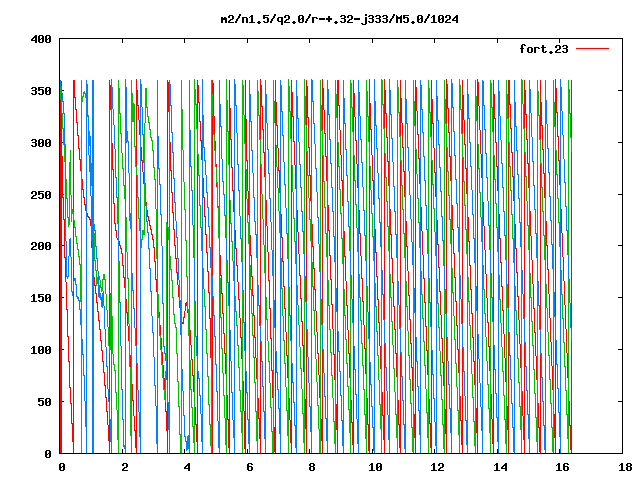Click the x-axis label 18
640x480 pixels.
coord(625,467)
